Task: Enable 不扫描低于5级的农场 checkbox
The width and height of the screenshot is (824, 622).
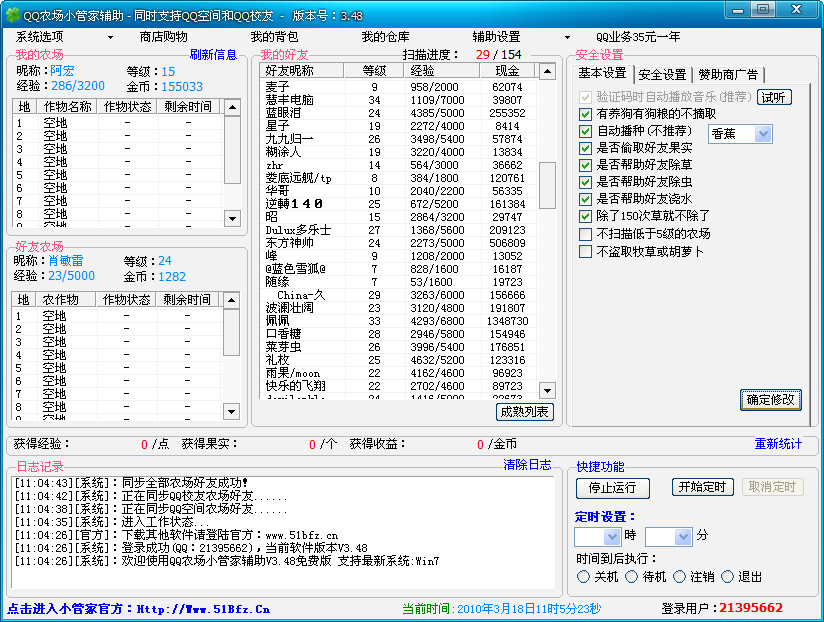Action: point(585,234)
